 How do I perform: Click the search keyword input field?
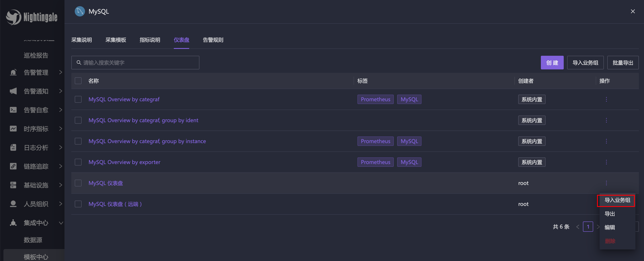(x=135, y=63)
